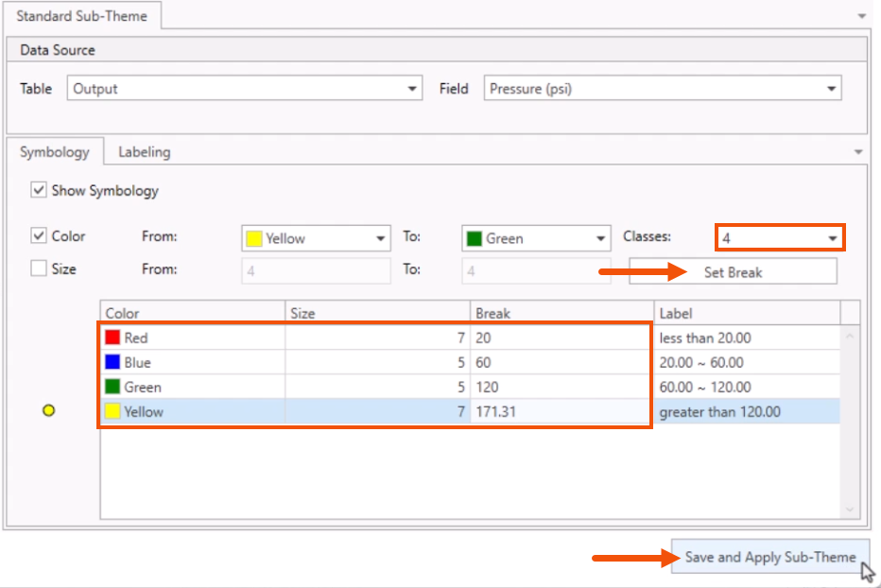The height and width of the screenshot is (588, 881).
Task: Click Save and Apply Sub-Theme
Action: (770, 559)
